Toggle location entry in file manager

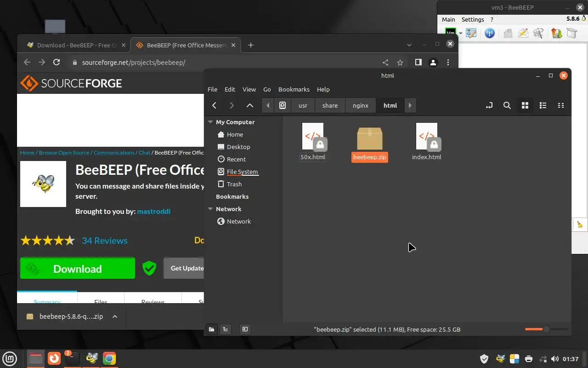(489, 105)
